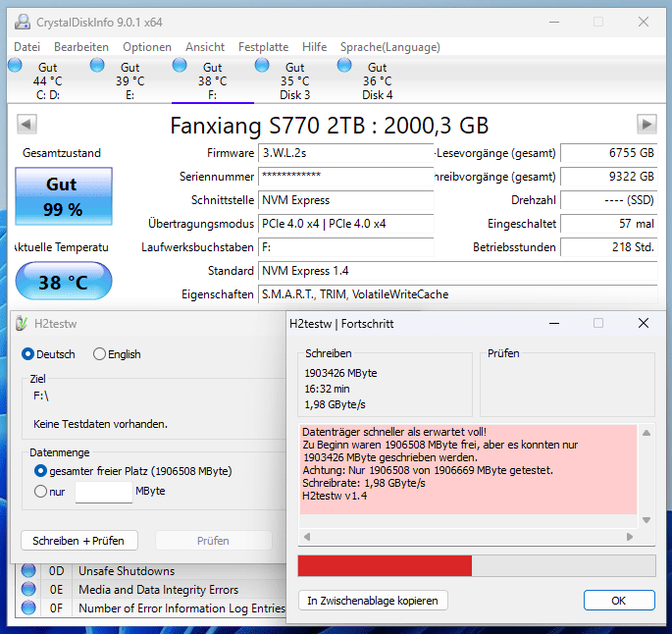
Task: Click the Lesevorgänge value 6755 GB
Action: (609, 153)
